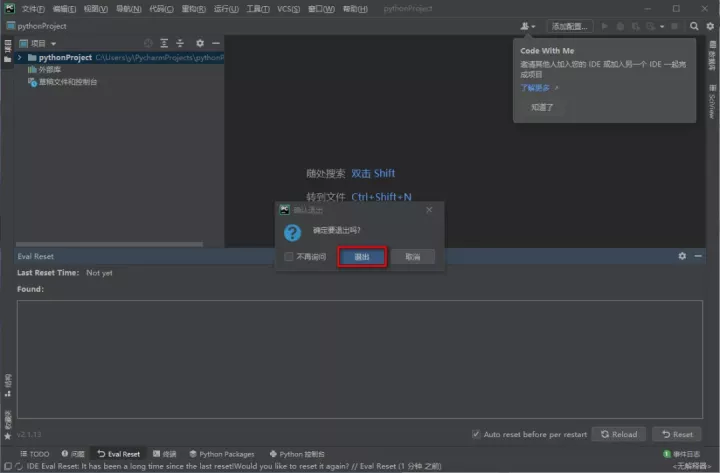The image size is (720, 473).
Task: Open Eval Reset panel gear settings
Action: pyautogui.click(x=683, y=256)
